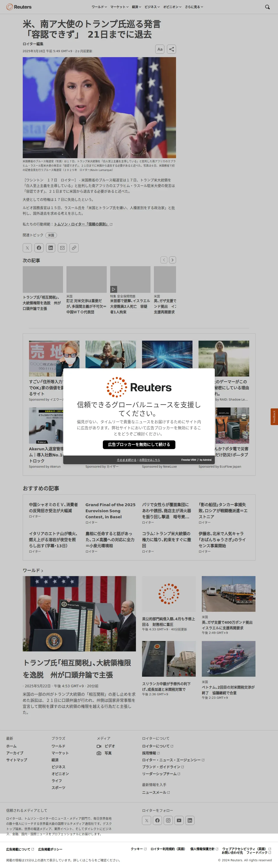
Task: Open aid trucks photo thumbnail
Action: (x=228, y=594)
